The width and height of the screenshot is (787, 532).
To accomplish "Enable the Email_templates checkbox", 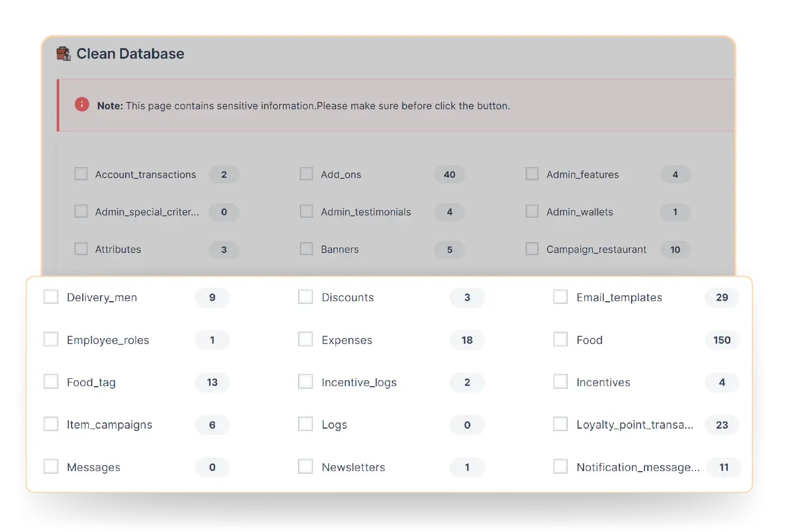I will click(x=561, y=297).
